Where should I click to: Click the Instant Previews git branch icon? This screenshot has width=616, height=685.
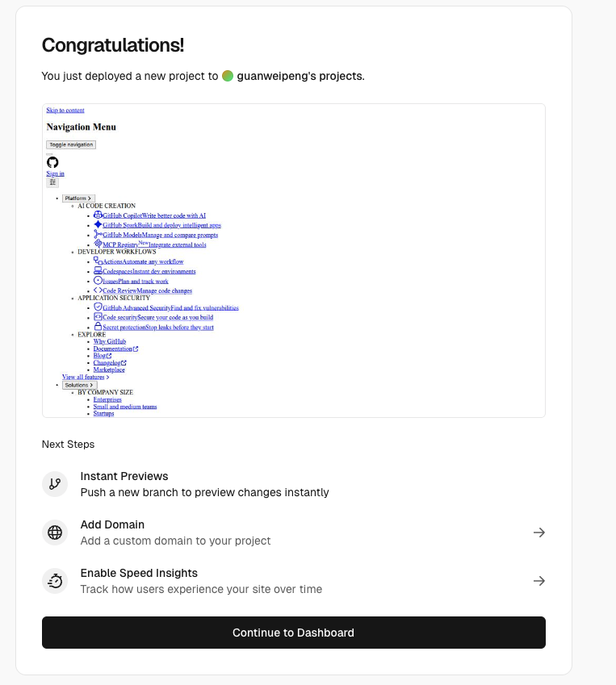55,484
